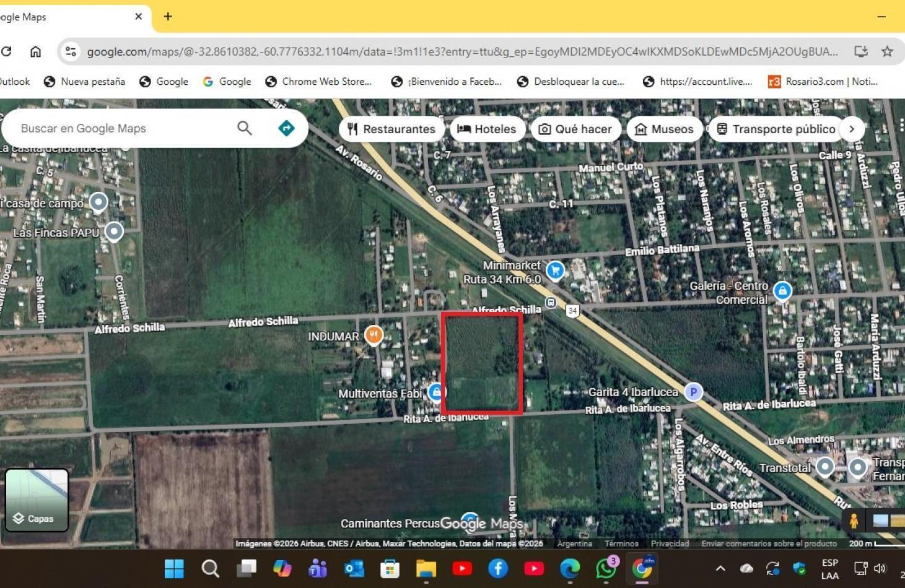
Task: Launch Copilot from the taskbar
Action: click(282, 568)
